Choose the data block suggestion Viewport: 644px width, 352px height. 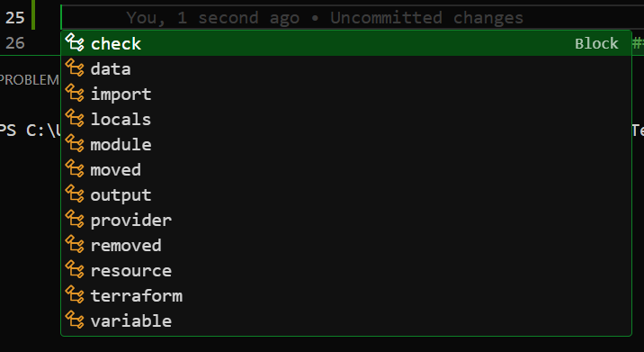click(x=345, y=68)
